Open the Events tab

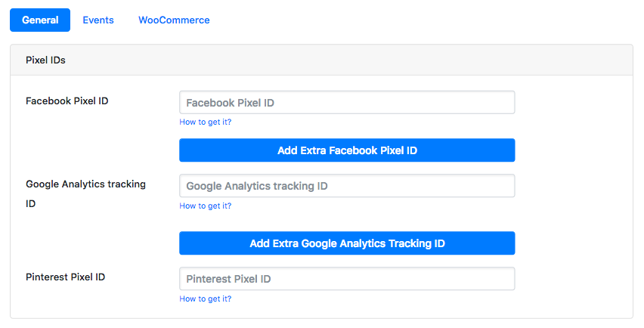[98, 20]
